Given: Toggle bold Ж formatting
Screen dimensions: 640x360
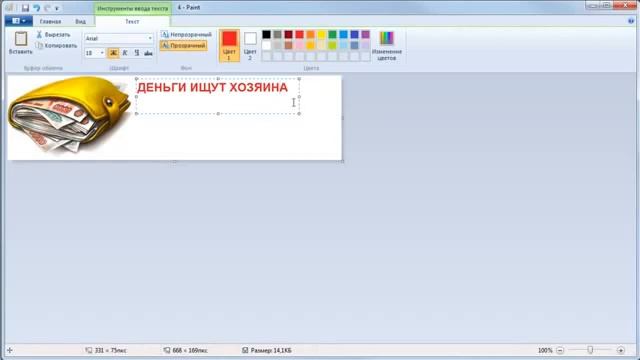Looking at the screenshot, I should pos(113,53).
